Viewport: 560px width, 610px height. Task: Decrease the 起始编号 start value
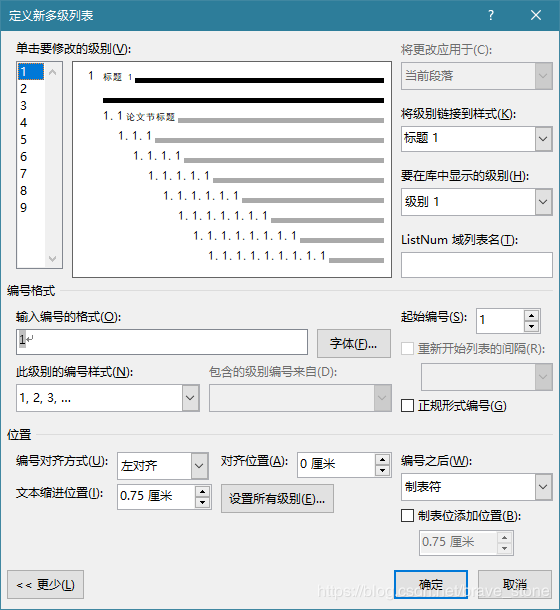pyautogui.click(x=532, y=326)
